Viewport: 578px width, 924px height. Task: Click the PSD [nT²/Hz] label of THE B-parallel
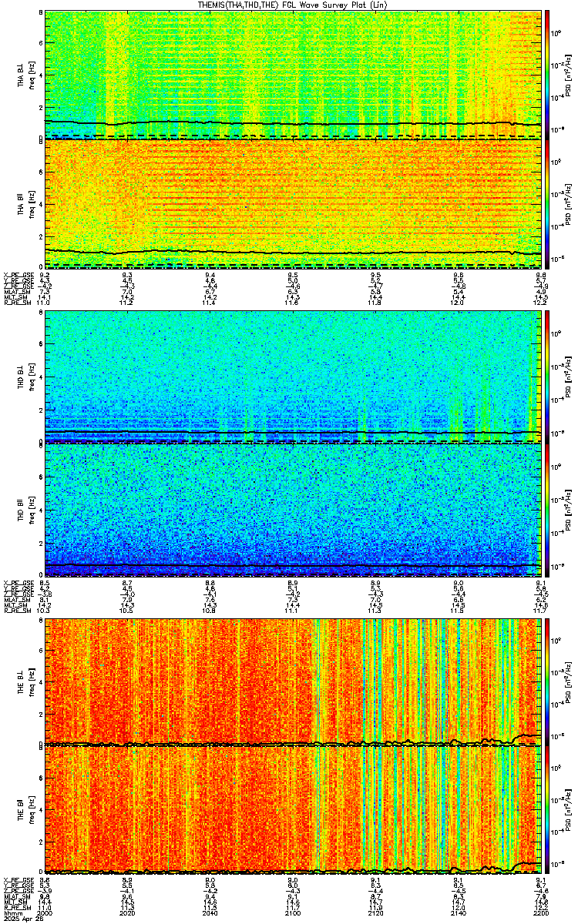569,810
